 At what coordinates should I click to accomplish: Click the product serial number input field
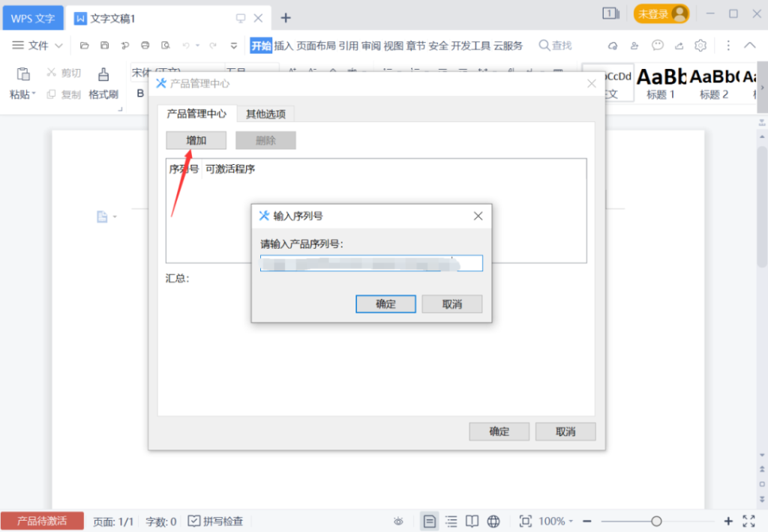tap(371, 263)
